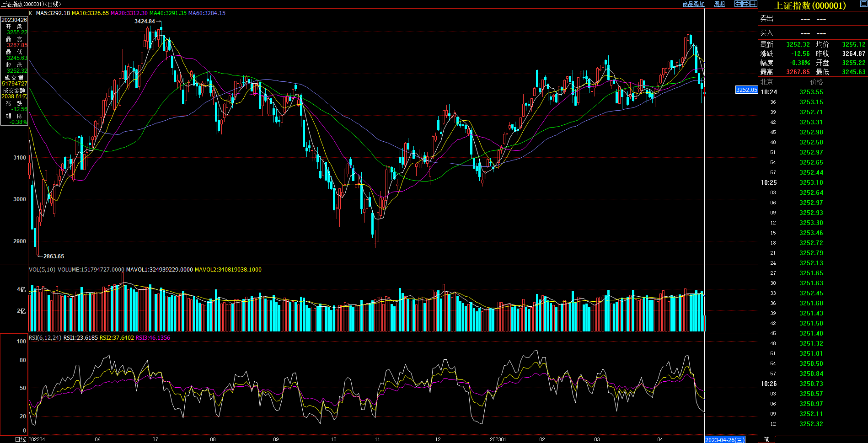The image size is (868, 443).
Task: Open the 商品叠加 overlay link
Action: point(693,4)
